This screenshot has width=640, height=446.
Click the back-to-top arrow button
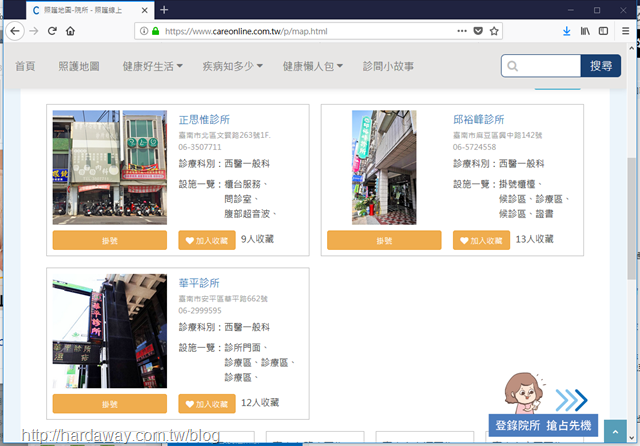tap(615, 431)
